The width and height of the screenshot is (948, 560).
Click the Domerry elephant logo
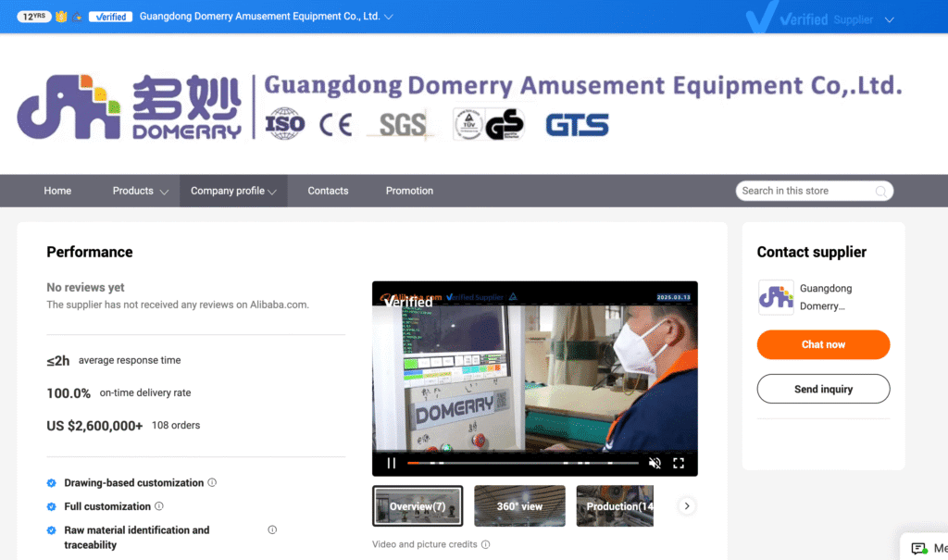click(x=68, y=105)
